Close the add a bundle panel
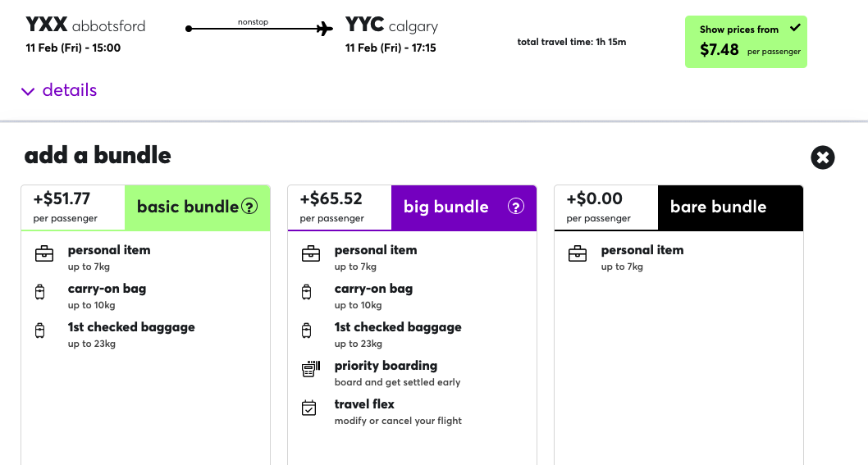The height and width of the screenshot is (465, 868). [822, 157]
